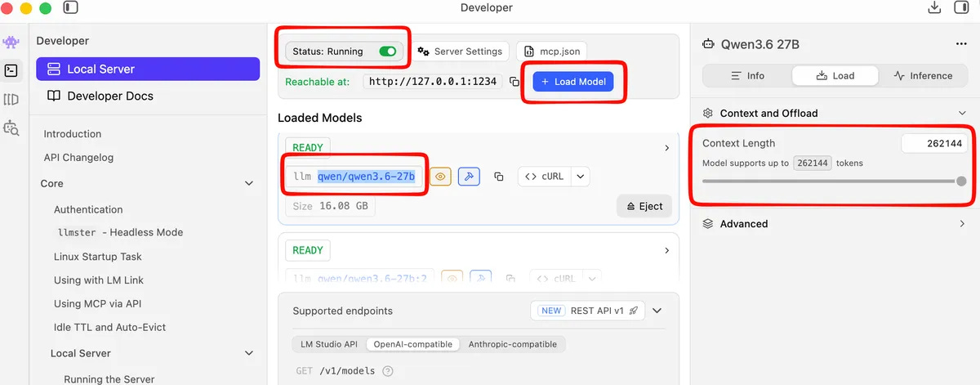980x385 pixels.
Task: Click the Size 16.08 GB label
Action: (330, 206)
